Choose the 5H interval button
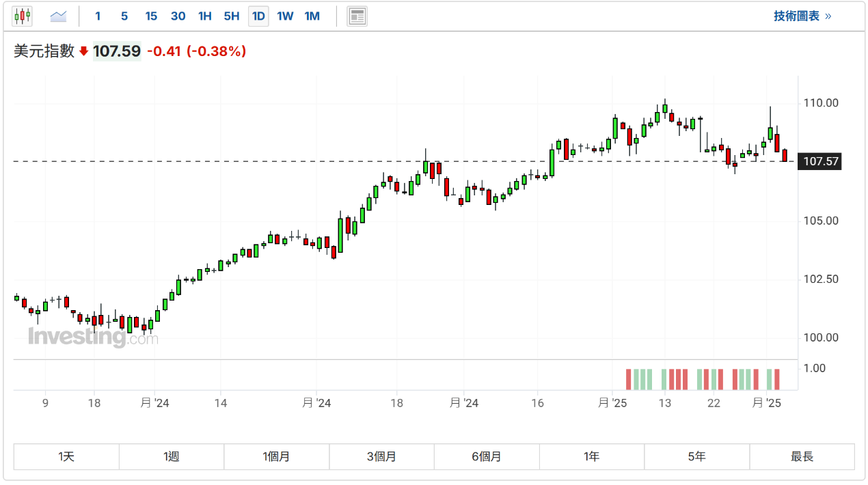The width and height of the screenshot is (868, 485). 232,16
